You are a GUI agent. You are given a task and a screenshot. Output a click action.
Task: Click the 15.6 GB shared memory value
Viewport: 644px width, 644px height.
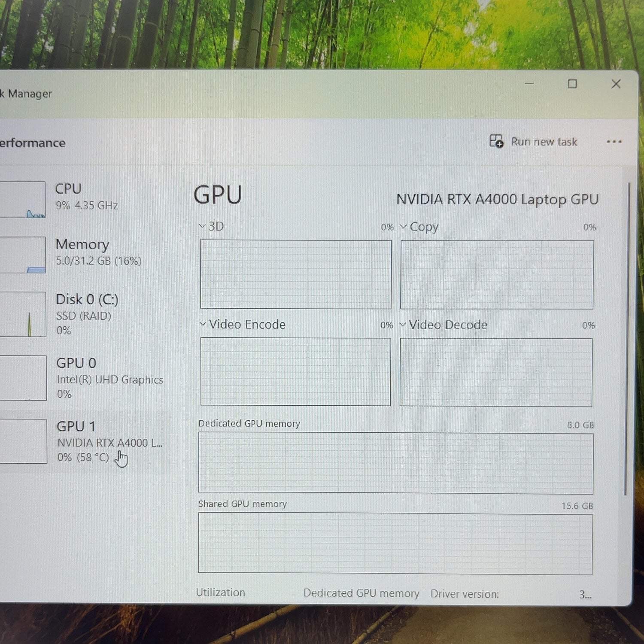[x=577, y=506]
